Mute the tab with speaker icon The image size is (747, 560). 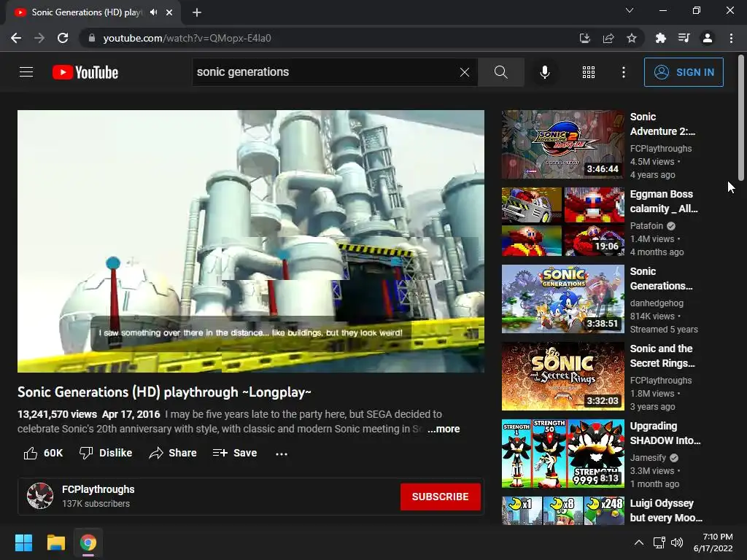[x=153, y=12]
